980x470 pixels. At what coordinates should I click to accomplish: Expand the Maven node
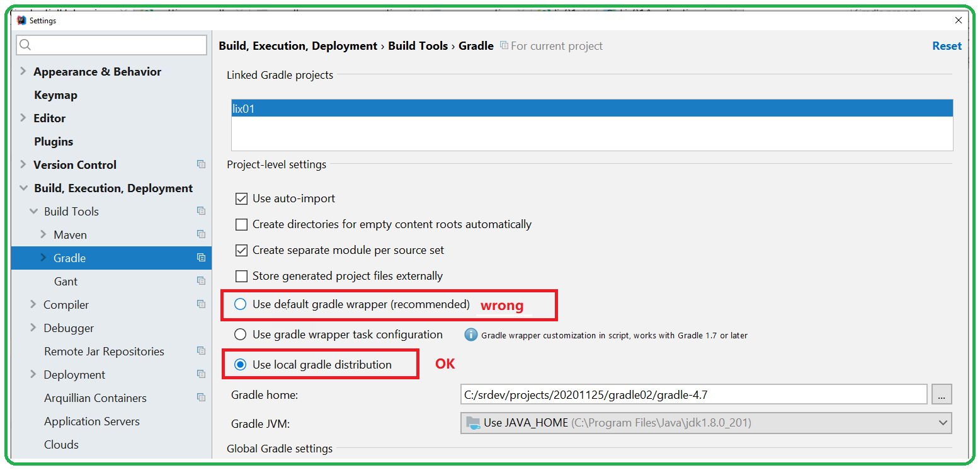click(43, 234)
